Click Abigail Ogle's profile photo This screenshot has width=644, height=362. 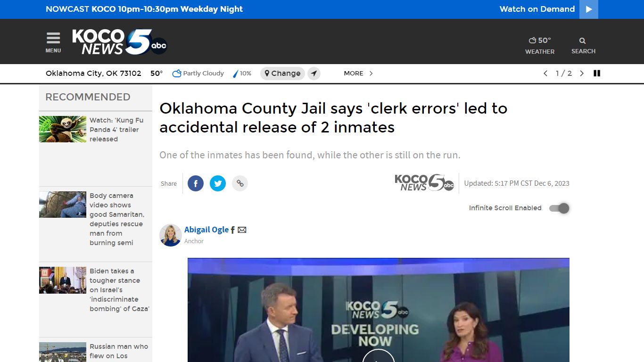tap(171, 235)
